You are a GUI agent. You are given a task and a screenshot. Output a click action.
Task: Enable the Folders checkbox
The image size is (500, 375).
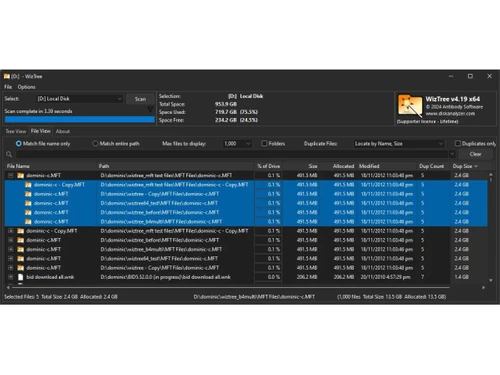264,144
